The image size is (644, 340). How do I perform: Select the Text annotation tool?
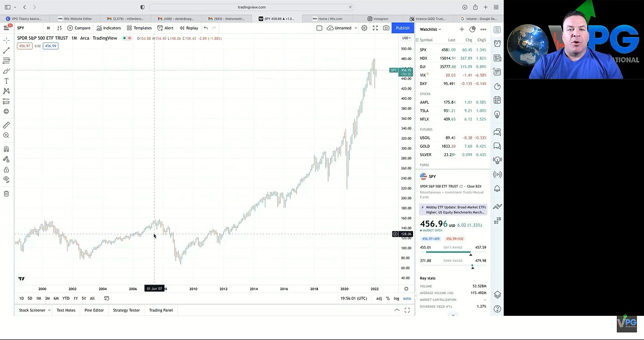(x=6, y=81)
